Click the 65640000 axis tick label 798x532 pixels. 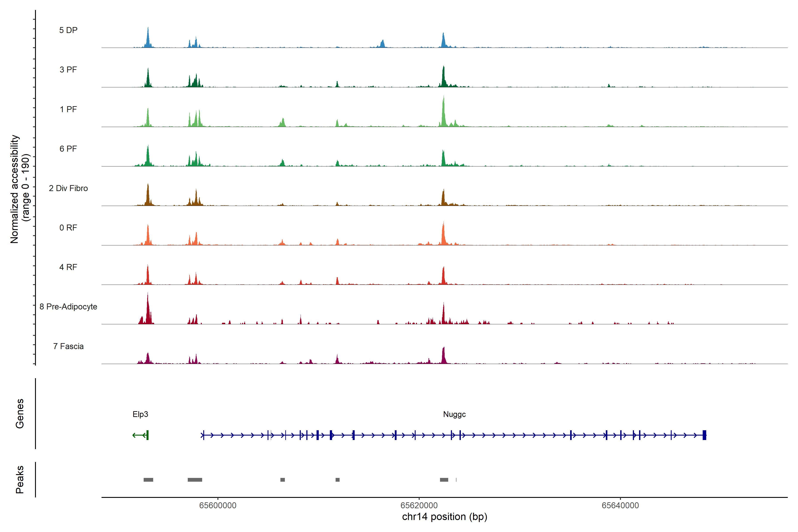(620, 506)
